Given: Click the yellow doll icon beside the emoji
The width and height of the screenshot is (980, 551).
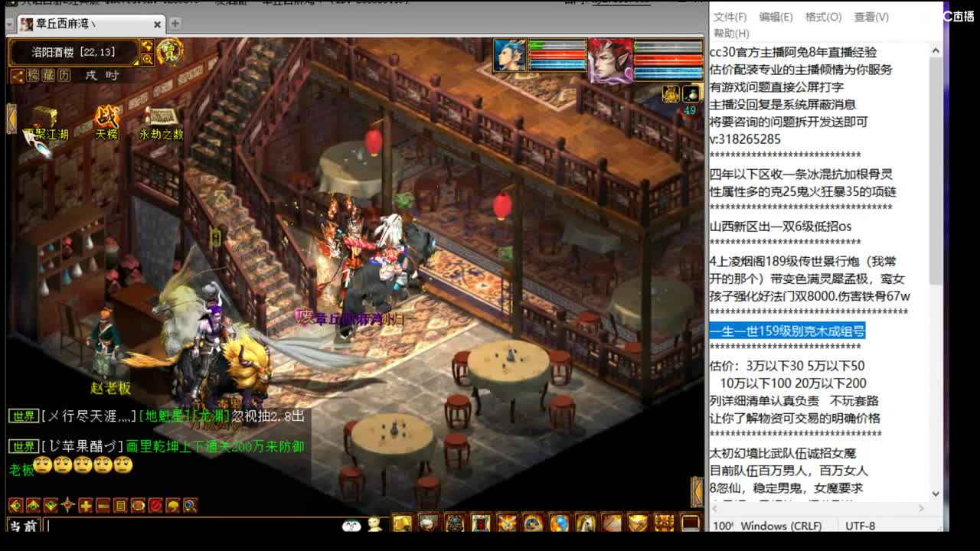Looking at the screenshot, I should point(374,524).
